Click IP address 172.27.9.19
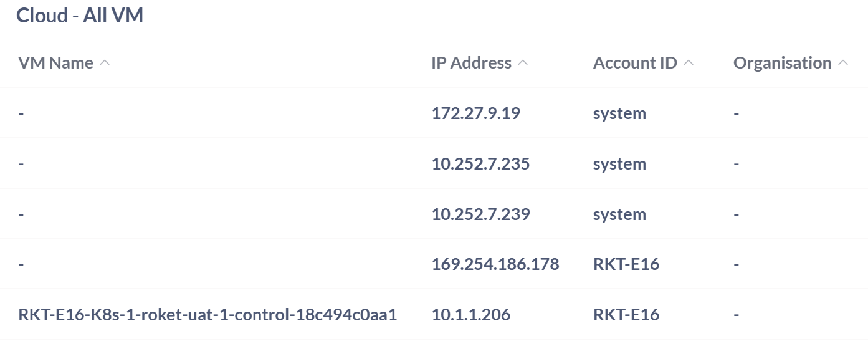Image resolution: width=868 pixels, height=346 pixels. pyautogui.click(x=475, y=113)
